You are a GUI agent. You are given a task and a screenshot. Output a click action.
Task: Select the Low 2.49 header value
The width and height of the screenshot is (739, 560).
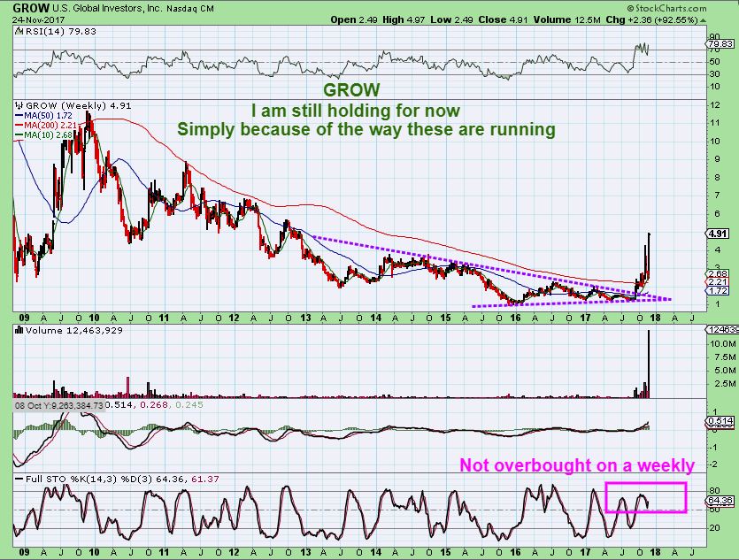pyautogui.click(x=451, y=19)
